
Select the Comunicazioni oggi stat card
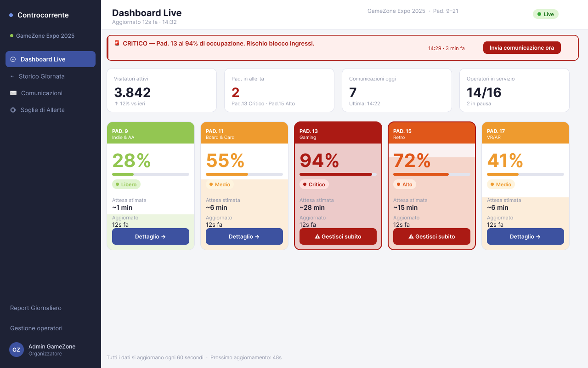click(x=397, y=90)
